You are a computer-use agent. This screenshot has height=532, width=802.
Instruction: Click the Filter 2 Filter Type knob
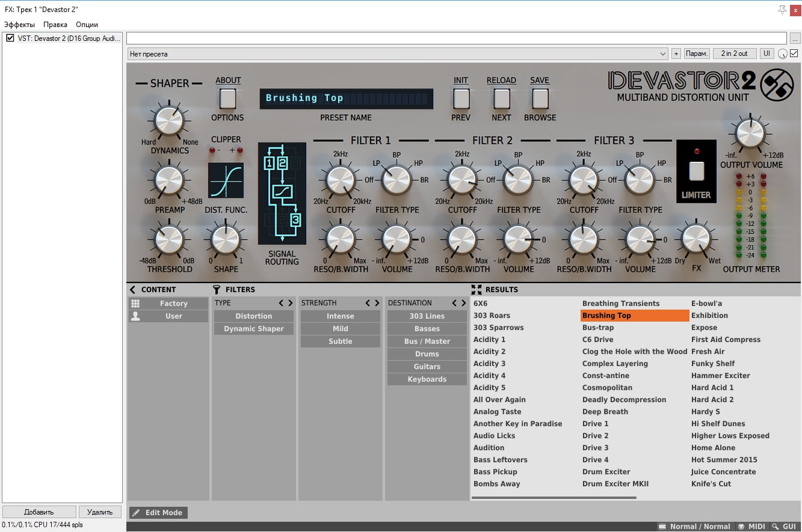[x=518, y=180]
